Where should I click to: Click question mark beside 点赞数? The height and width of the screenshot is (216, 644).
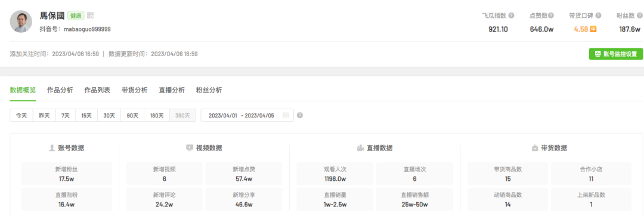click(551, 16)
